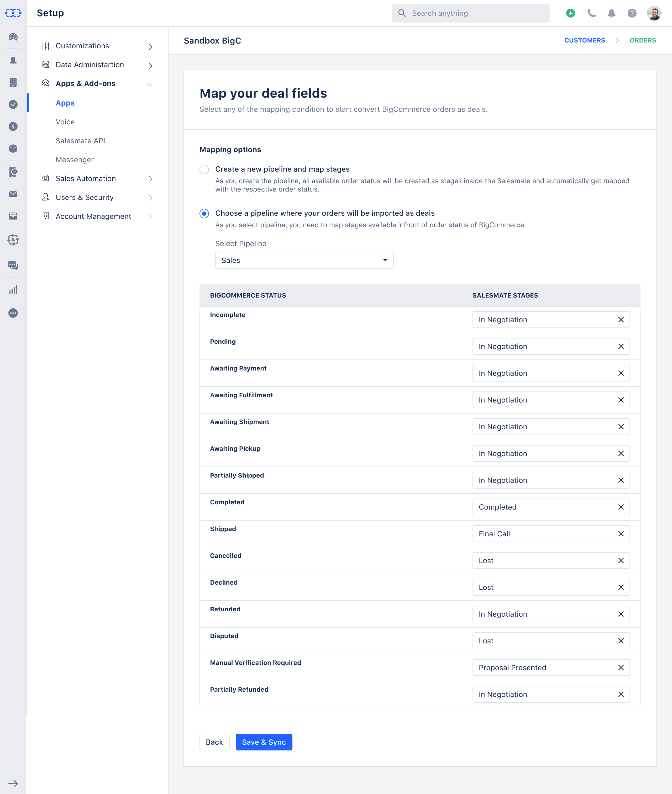Focus the Search anything field
Viewport: 672px width, 794px height.
point(470,13)
